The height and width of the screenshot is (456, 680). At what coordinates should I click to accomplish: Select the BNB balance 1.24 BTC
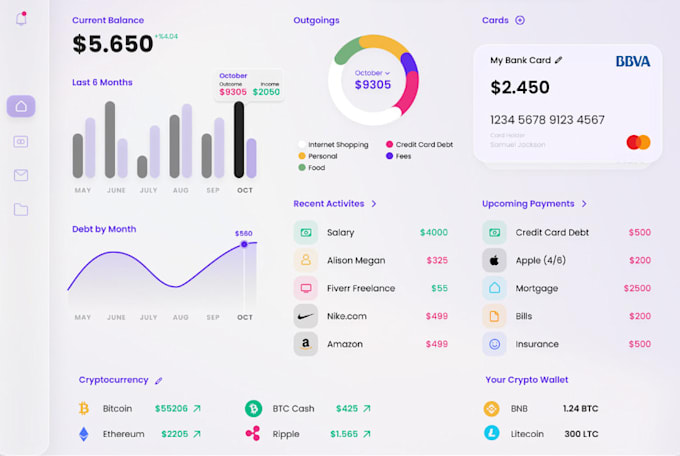tap(580, 408)
